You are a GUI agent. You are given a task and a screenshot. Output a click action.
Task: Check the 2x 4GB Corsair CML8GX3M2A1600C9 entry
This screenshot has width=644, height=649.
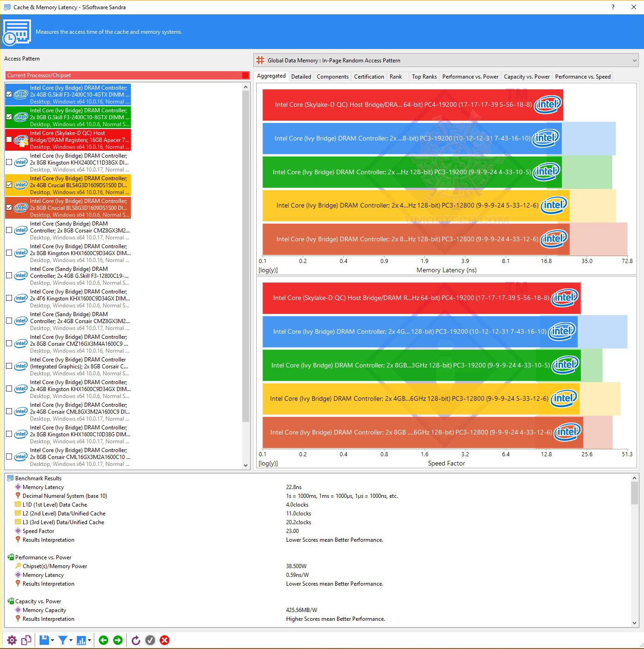9,411
